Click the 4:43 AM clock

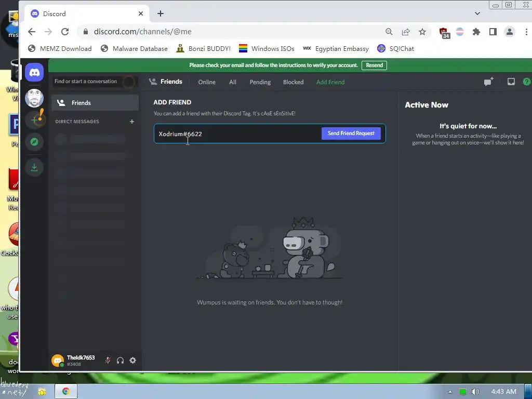click(504, 392)
